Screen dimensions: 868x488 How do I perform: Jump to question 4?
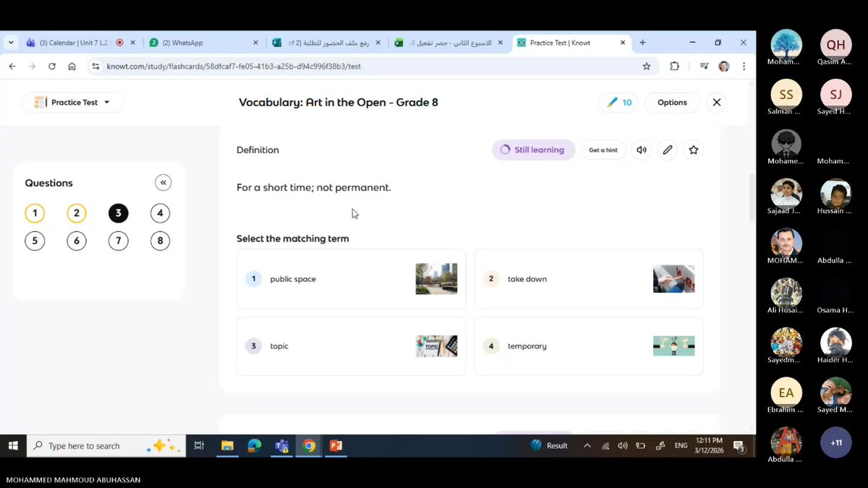(x=160, y=213)
